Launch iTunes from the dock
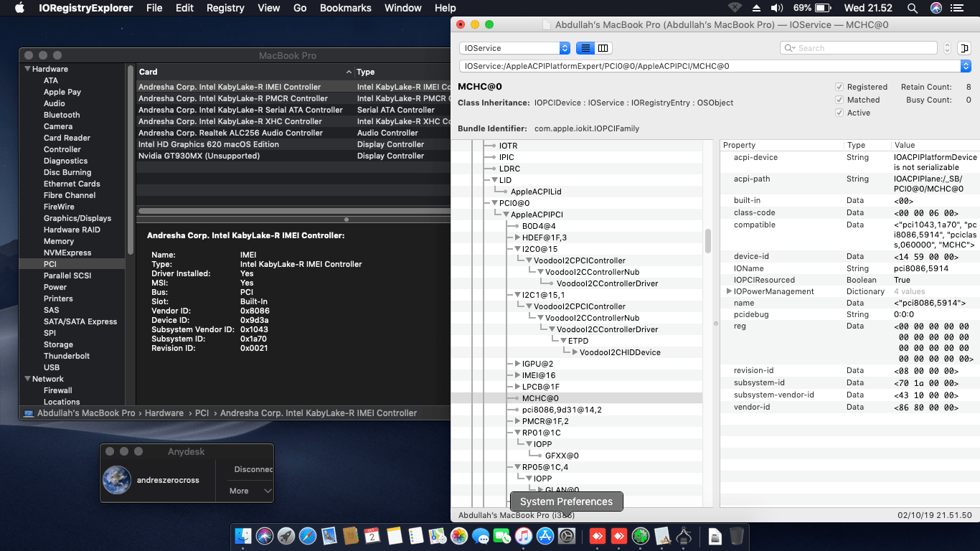The height and width of the screenshot is (551, 980). pos(524,536)
